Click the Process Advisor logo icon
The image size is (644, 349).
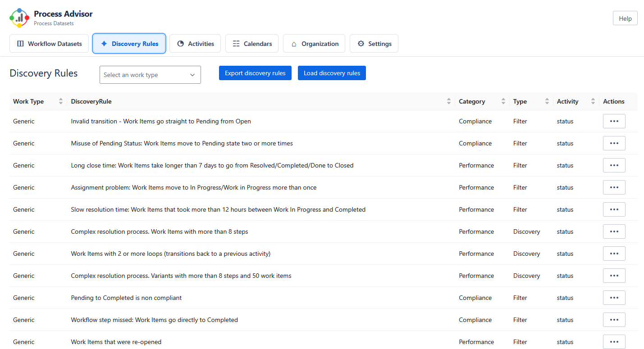coord(19,18)
